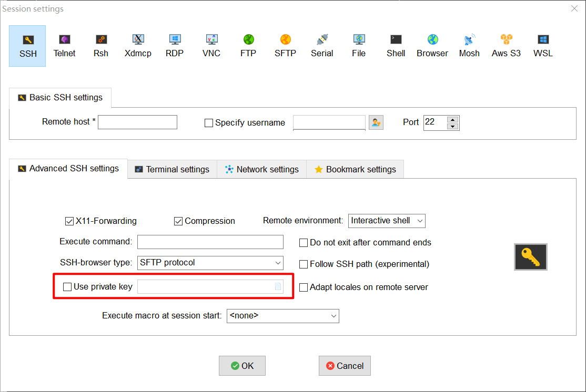The width and height of the screenshot is (586, 392).
Task: Click the username text field
Action: tap(329, 122)
